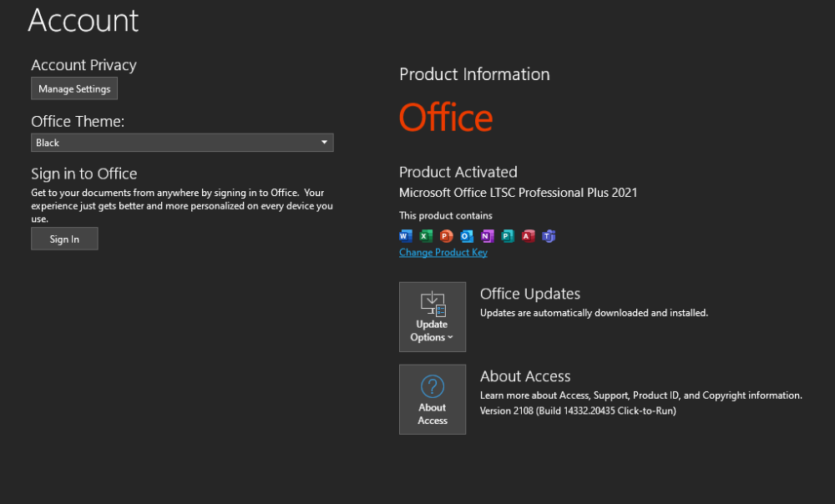The image size is (835, 504).
Task: Click the 'Get to your documents' sign-in description
Action: (182, 205)
